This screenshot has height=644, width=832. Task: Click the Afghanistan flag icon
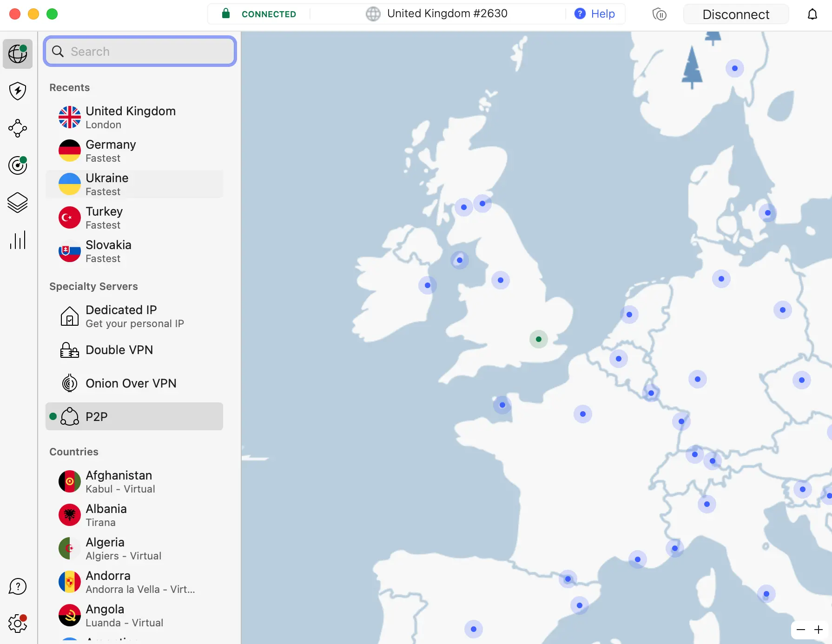[x=70, y=481]
